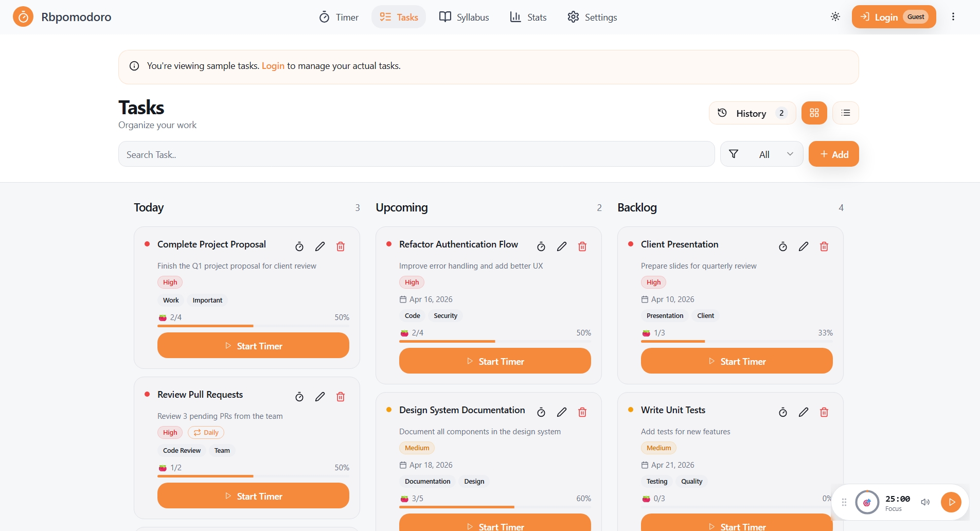Screen dimensions: 980x531
Task: Open the All filter dropdown
Action: pos(762,154)
